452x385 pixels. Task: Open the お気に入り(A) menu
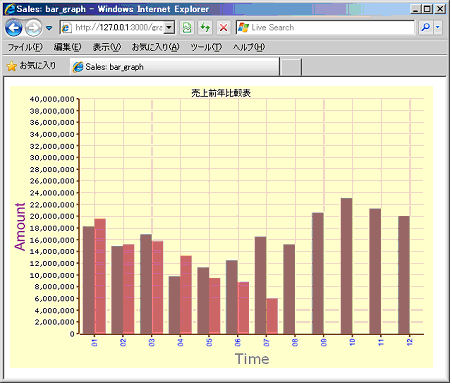156,47
